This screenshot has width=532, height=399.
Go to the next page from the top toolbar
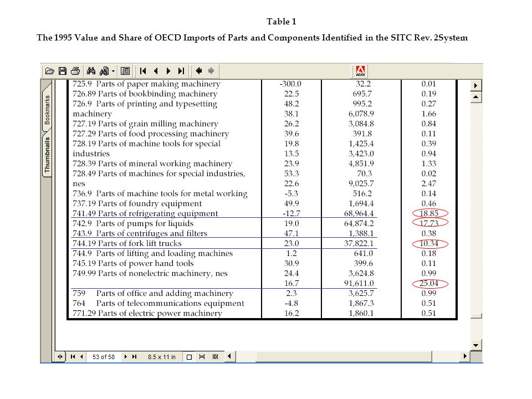168,71
